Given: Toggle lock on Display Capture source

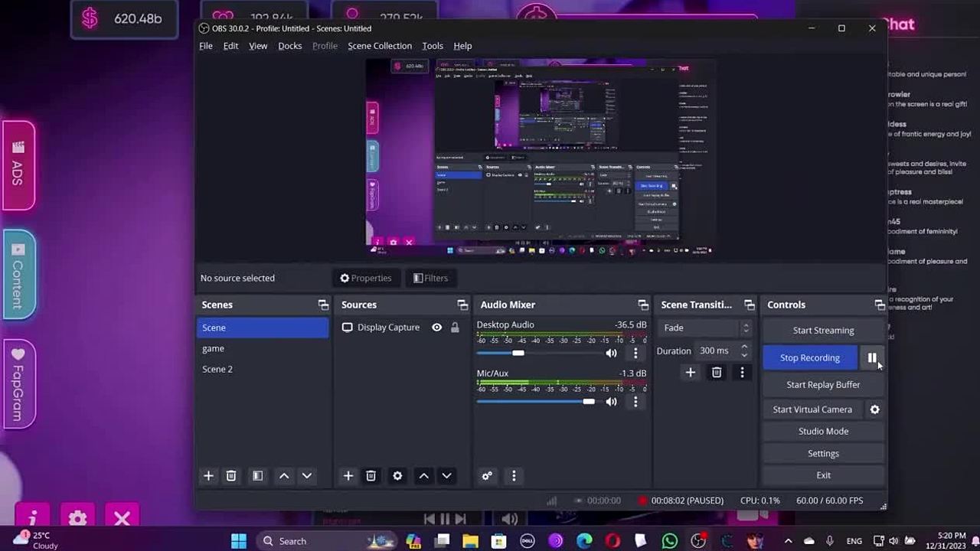Looking at the screenshot, I should click(455, 328).
